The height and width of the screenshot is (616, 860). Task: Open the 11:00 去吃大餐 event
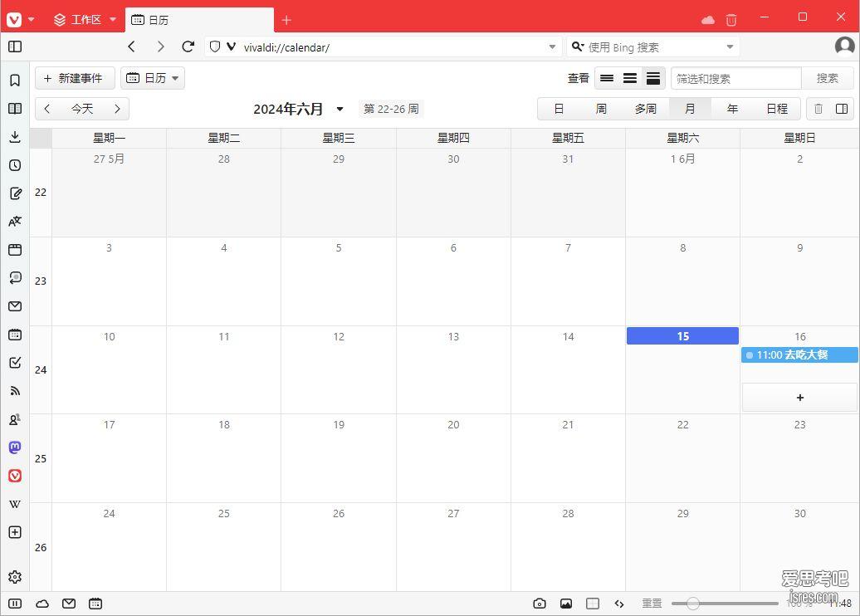[x=799, y=354]
